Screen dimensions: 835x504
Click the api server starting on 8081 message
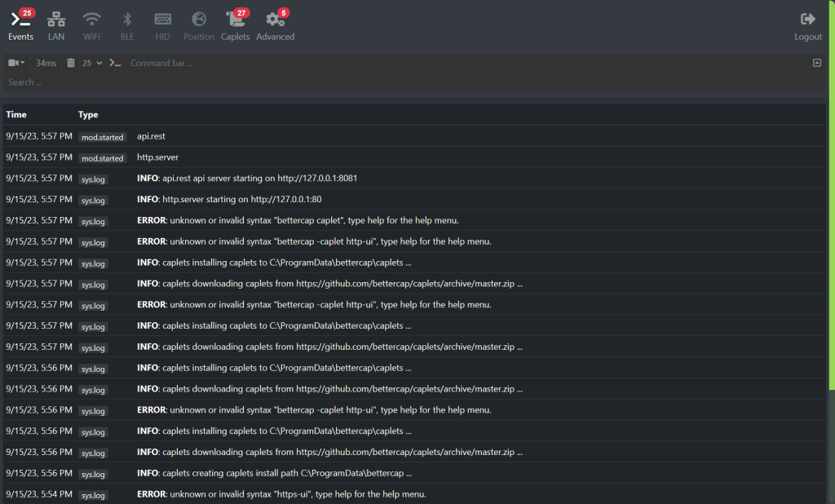coord(247,178)
